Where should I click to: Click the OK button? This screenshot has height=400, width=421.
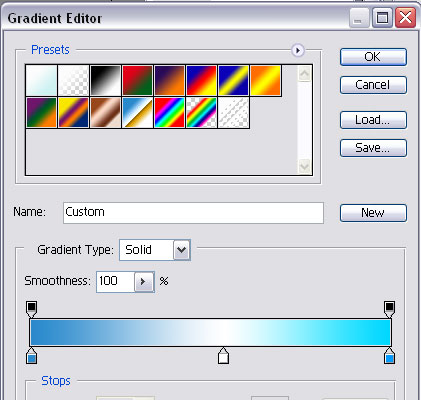tap(373, 57)
